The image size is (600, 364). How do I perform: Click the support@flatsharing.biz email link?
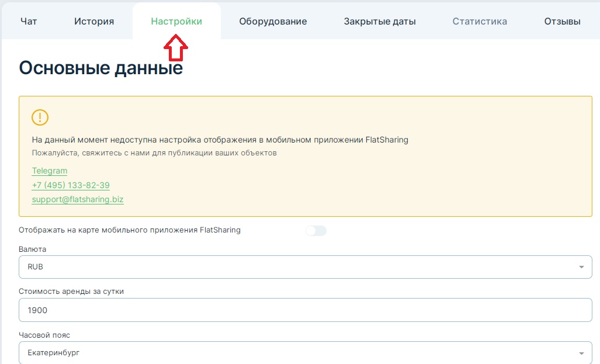pos(78,199)
